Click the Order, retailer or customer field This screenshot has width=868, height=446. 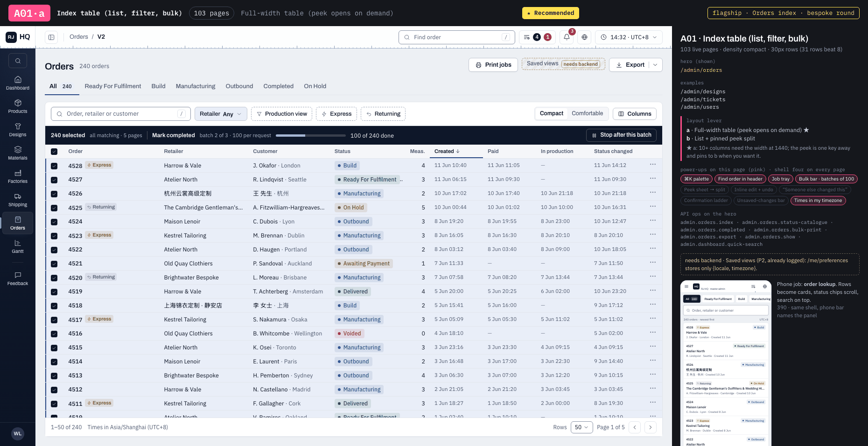(121, 114)
